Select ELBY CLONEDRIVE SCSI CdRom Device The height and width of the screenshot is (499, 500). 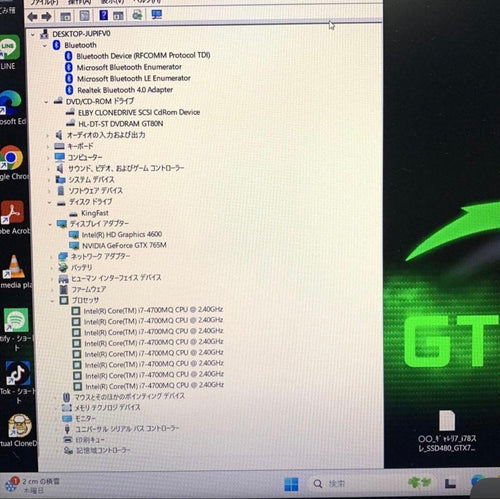(139, 112)
